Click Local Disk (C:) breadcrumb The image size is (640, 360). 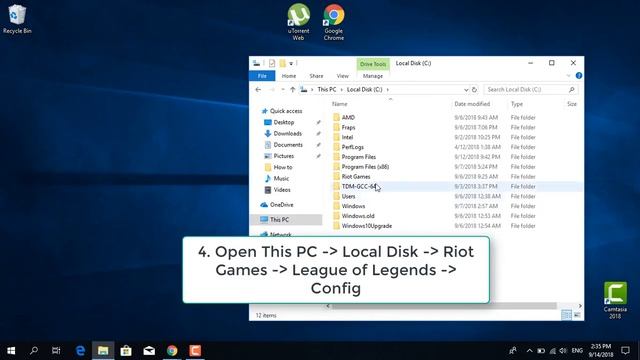point(364,89)
